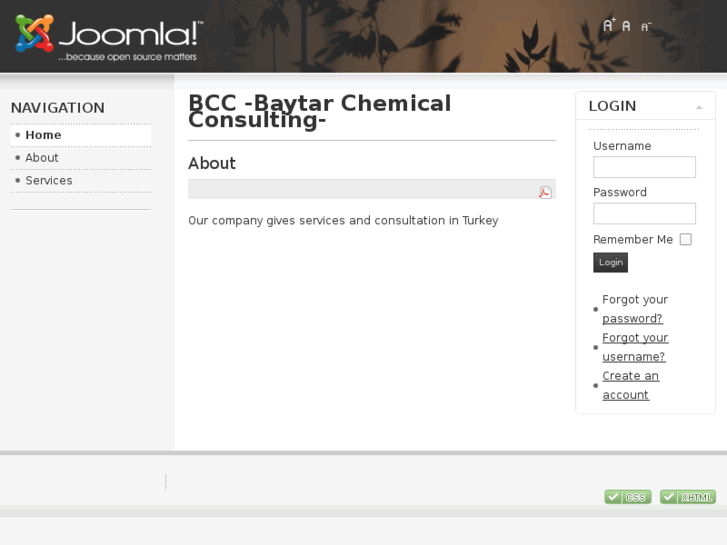Image resolution: width=727 pixels, height=545 pixels.
Task: Click the Joomla! logo
Action: coord(109,38)
